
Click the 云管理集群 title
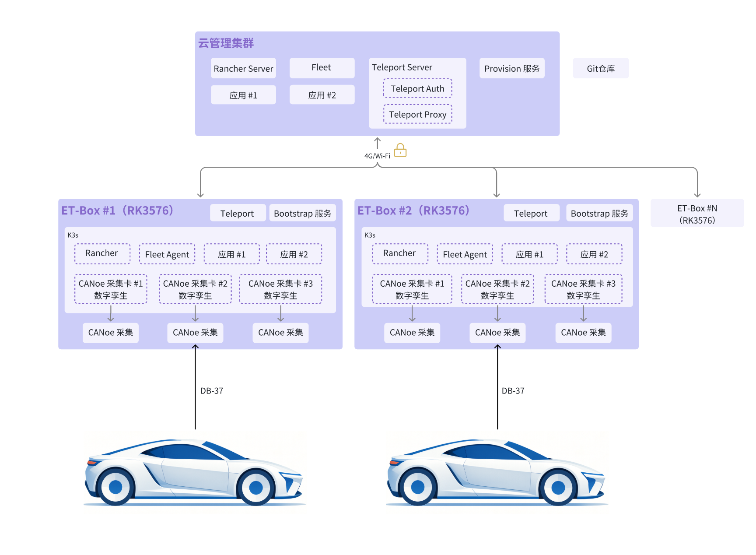pyautogui.click(x=226, y=43)
